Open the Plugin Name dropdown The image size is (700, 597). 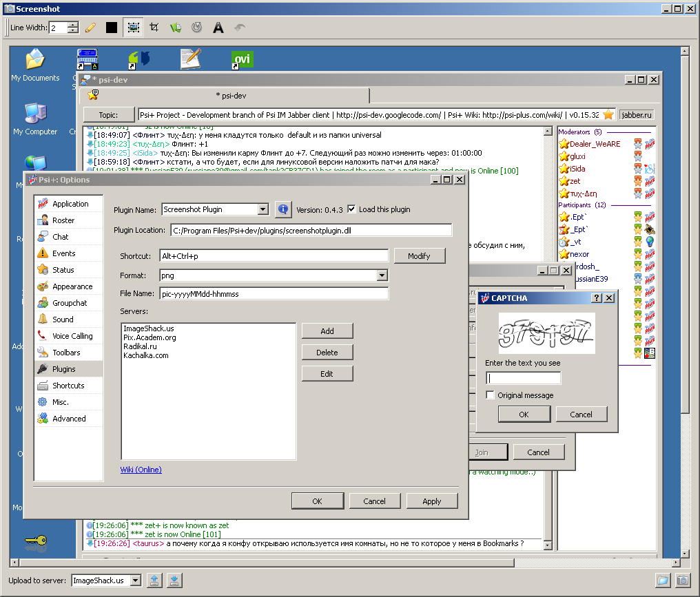[264, 209]
